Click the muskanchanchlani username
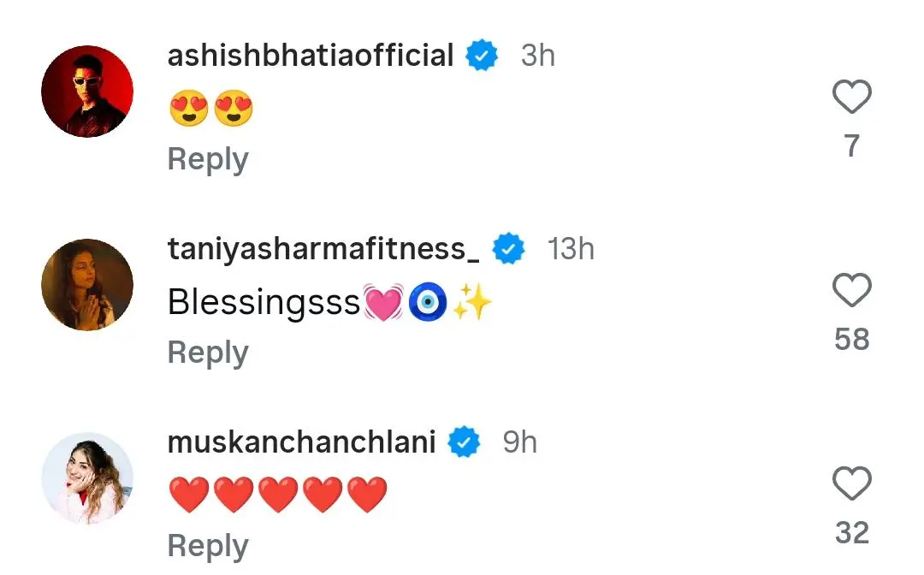 (302, 442)
